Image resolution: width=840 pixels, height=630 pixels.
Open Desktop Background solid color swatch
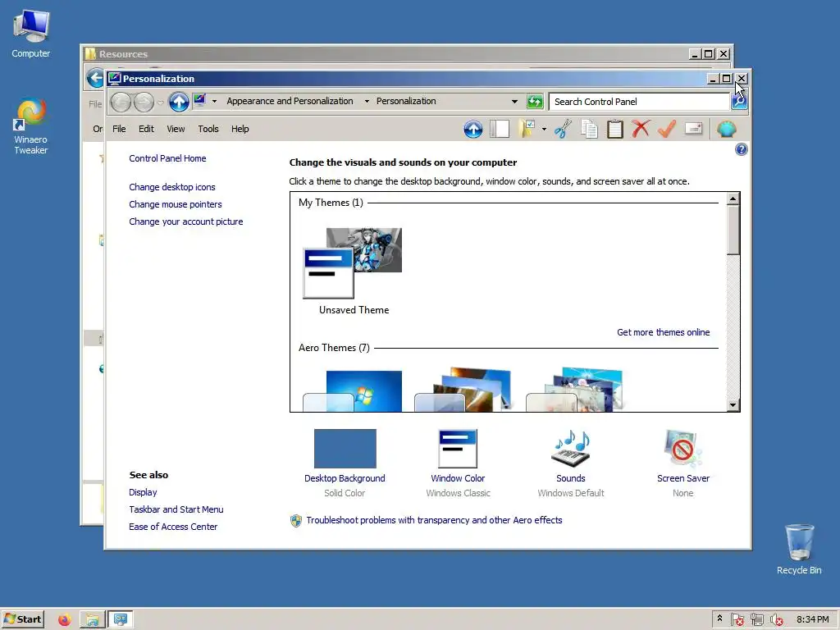coord(345,449)
